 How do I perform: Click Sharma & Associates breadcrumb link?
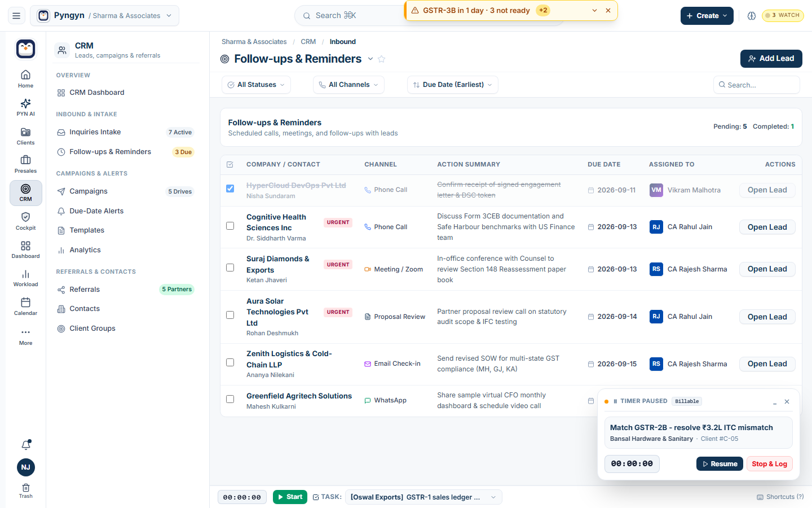click(254, 42)
